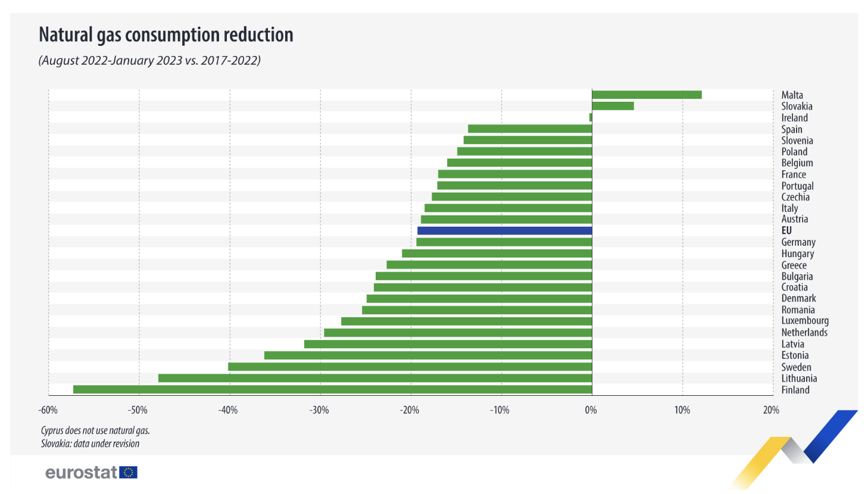Screen dimensions: 868x494
Task: Click the August 2022-January 2023 subtitle
Action: point(149,60)
